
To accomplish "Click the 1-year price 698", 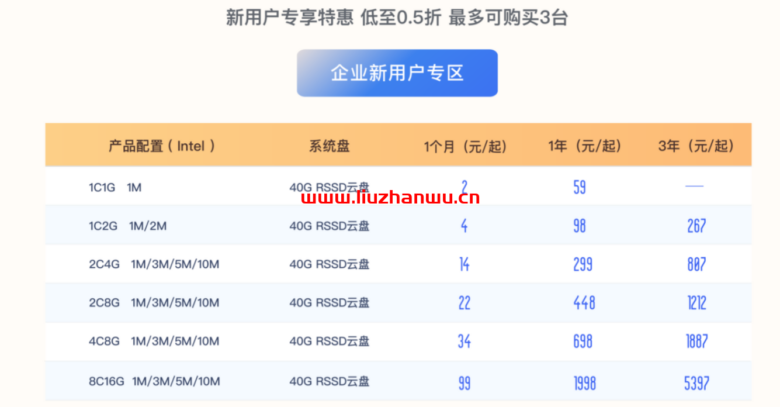I will (x=583, y=341).
